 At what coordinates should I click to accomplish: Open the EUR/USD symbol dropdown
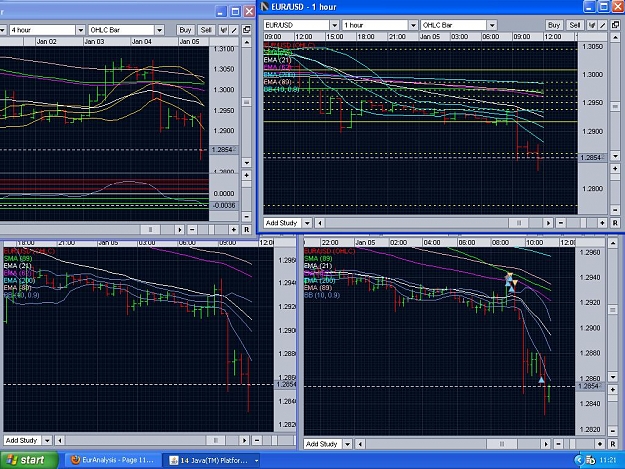[x=334, y=25]
